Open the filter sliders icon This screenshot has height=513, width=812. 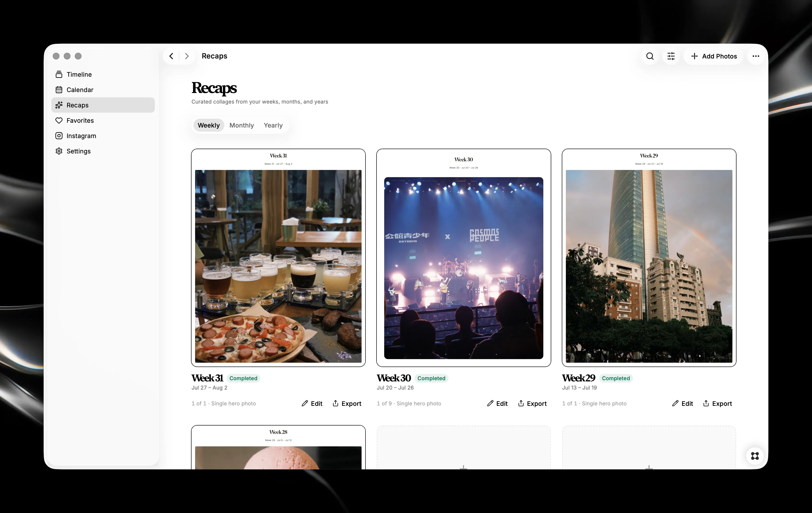(x=671, y=56)
